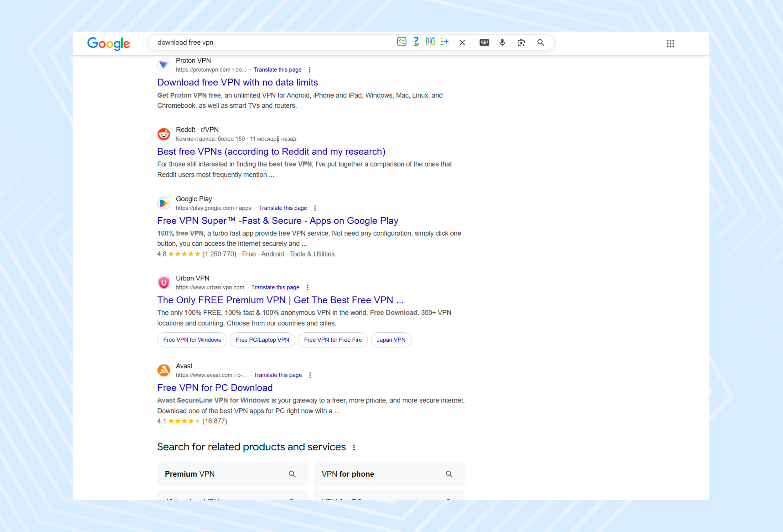
Task: Click the https://play.google.com › apps URL
Action: pos(213,208)
